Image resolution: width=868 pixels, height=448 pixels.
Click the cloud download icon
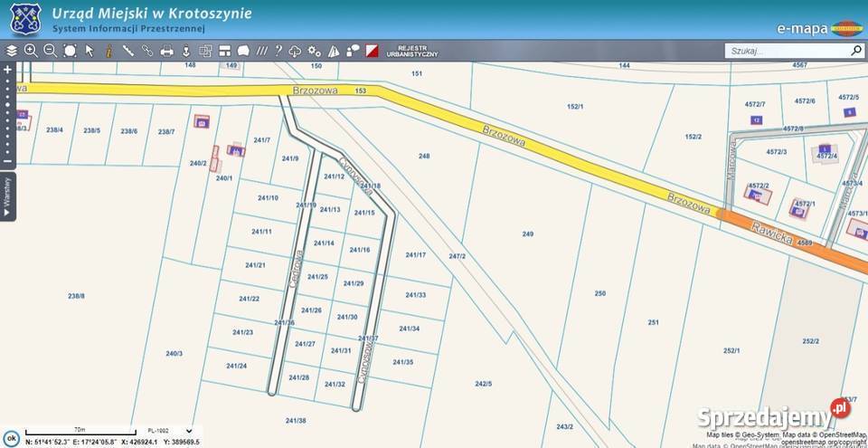coord(295,51)
